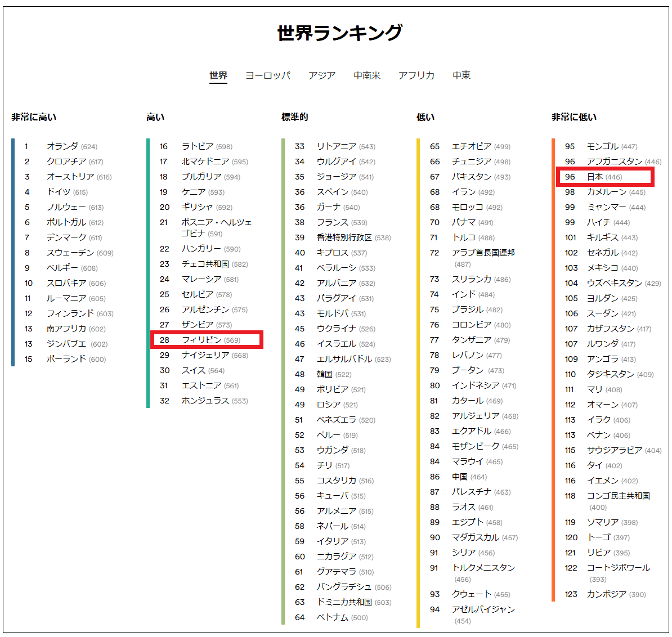Click スイス (564) entry
672x637 pixels.
tap(203, 371)
